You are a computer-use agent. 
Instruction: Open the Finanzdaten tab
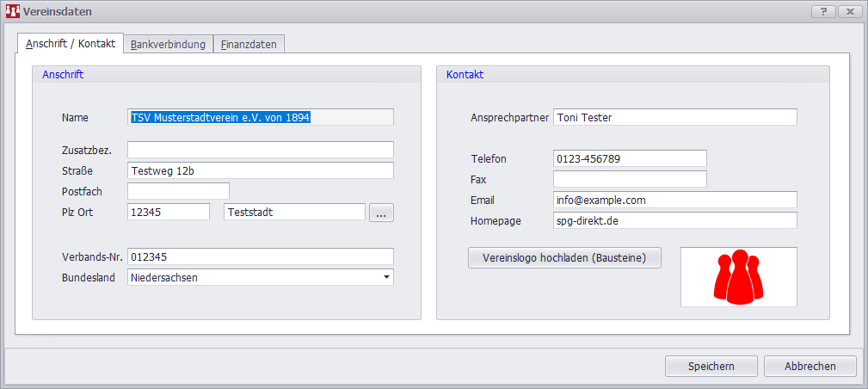click(249, 44)
